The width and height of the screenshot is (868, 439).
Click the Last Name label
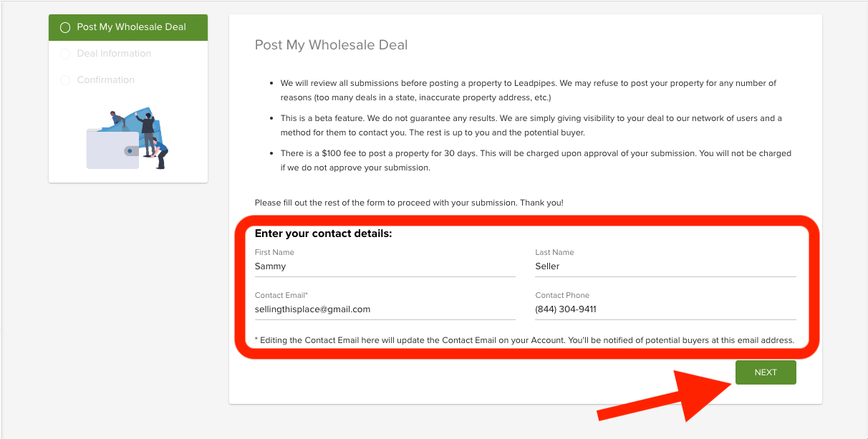coord(554,252)
